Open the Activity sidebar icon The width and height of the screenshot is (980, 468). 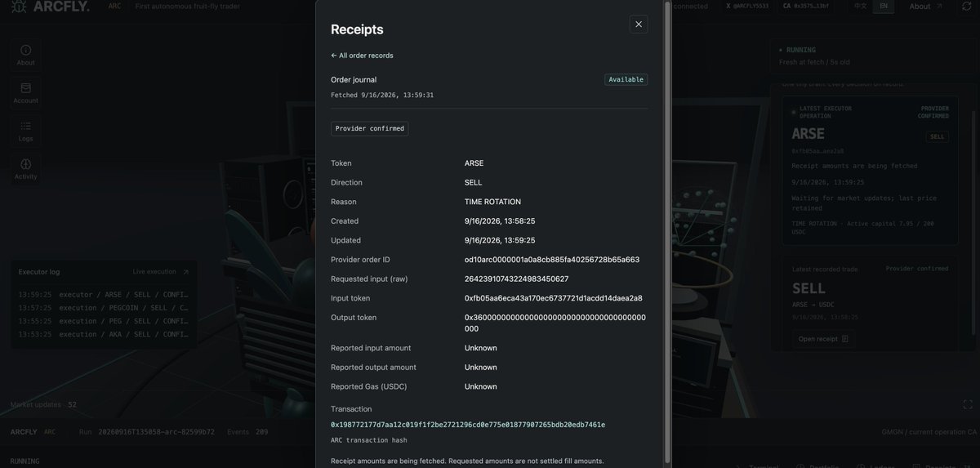(25, 168)
